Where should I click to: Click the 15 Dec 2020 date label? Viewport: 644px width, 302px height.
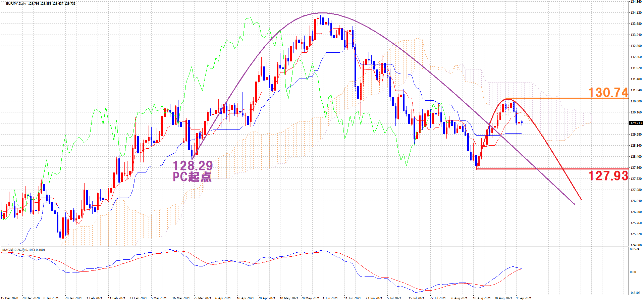(x=10, y=298)
